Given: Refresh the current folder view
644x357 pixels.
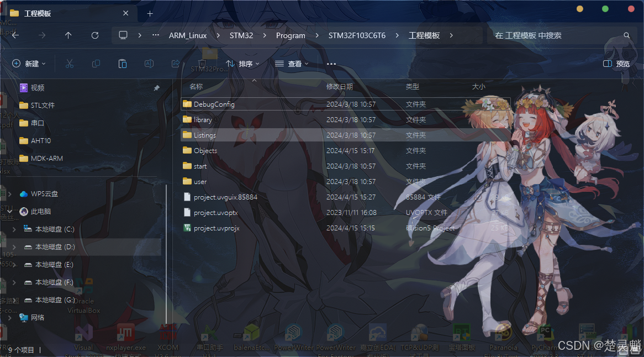Looking at the screenshot, I should (x=95, y=35).
